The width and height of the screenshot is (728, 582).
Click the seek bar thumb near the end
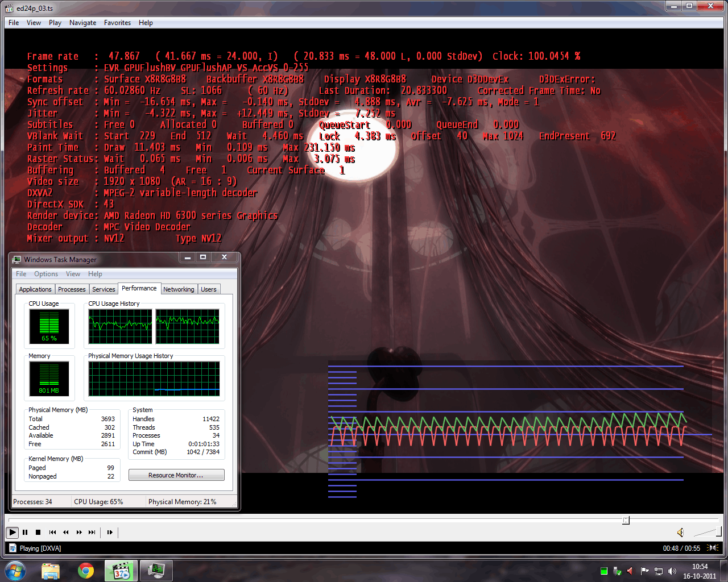[x=626, y=520]
